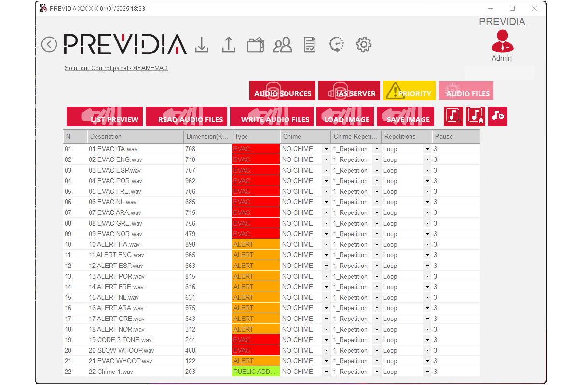Click the back arrow next to PREVIDIA logo
Screen dimensions: 588x385
pos(49,44)
